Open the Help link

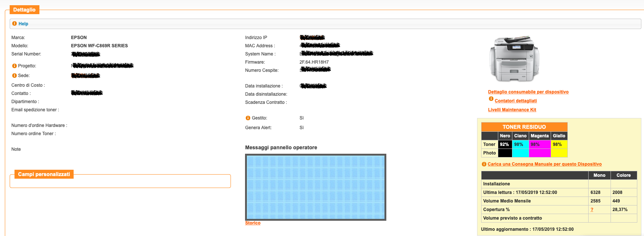point(23,24)
